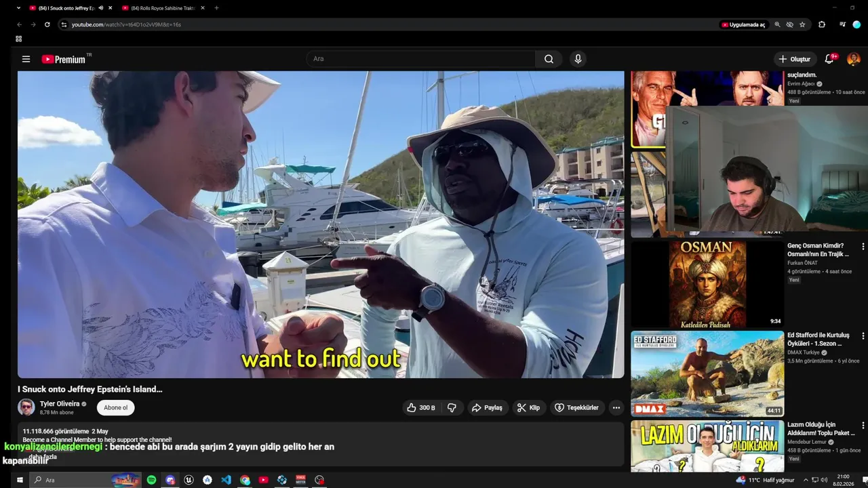Image resolution: width=868 pixels, height=488 pixels.
Task: Switch to Rolls Royce Sahibine Traktör tab
Action: (163, 8)
